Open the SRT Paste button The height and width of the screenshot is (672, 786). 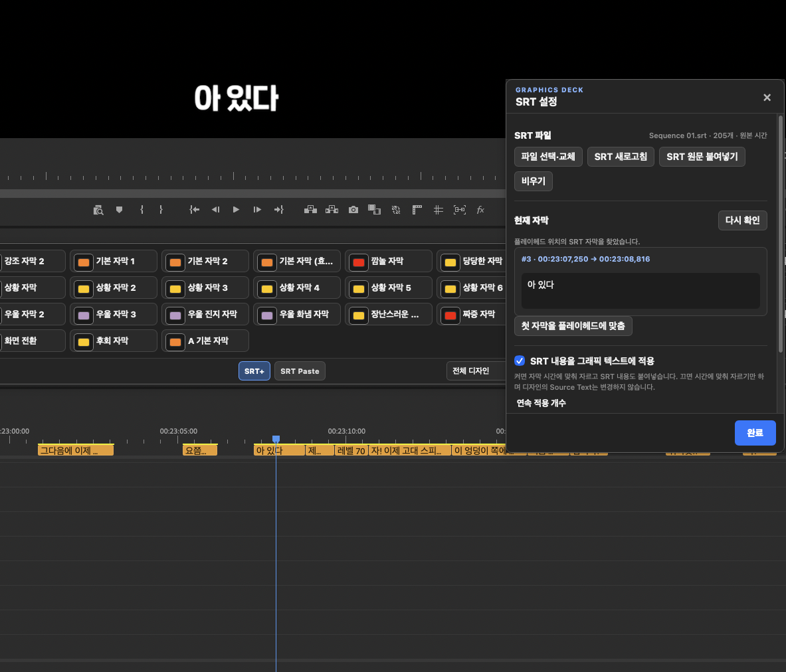tap(300, 371)
